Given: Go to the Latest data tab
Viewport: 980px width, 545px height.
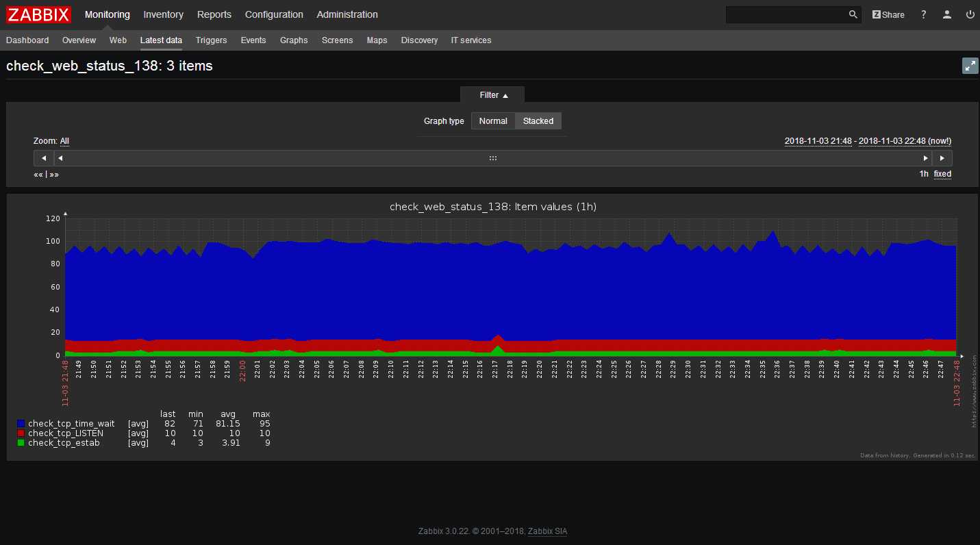Looking at the screenshot, I should point(161,40).
